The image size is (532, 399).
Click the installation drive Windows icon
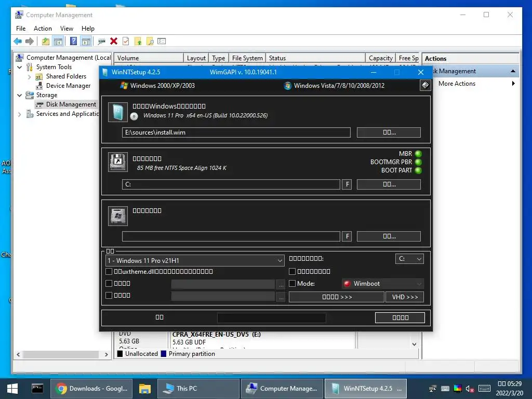pos(118,216)
